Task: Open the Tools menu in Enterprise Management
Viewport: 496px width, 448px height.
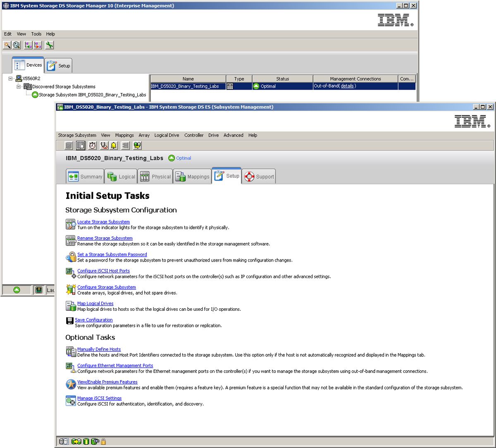Action: coord(36,34)
